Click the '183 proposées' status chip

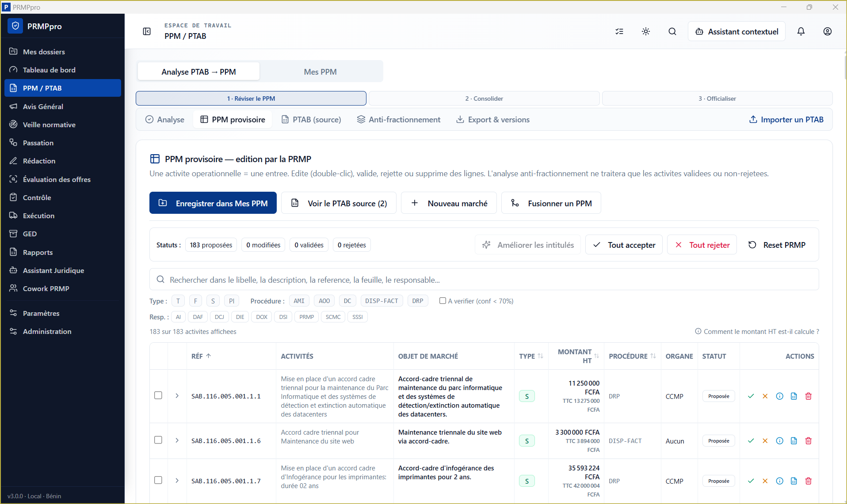[x=211, y=245]
